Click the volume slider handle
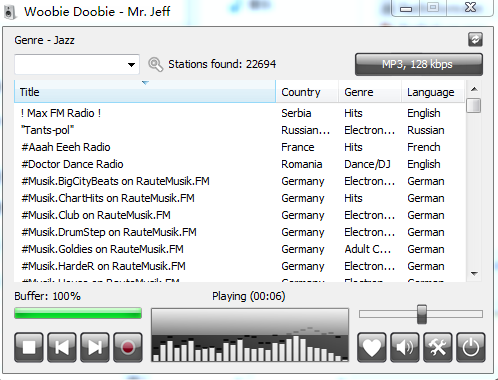 (x=422, y=314)
